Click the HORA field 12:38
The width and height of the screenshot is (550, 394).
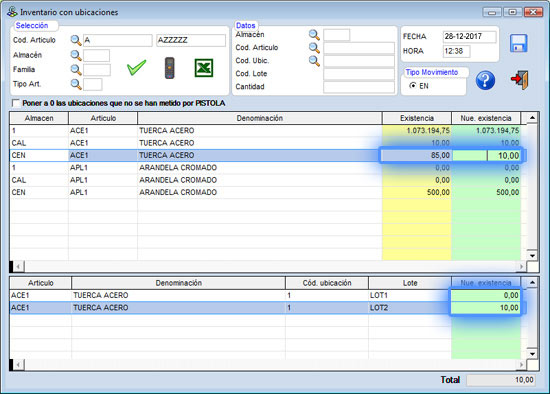(456, 51)
